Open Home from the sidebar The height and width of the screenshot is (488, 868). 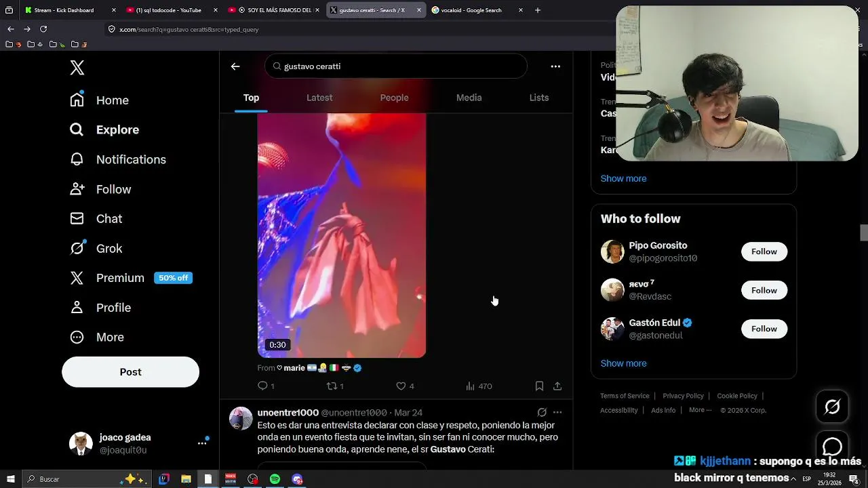point(100,100)
